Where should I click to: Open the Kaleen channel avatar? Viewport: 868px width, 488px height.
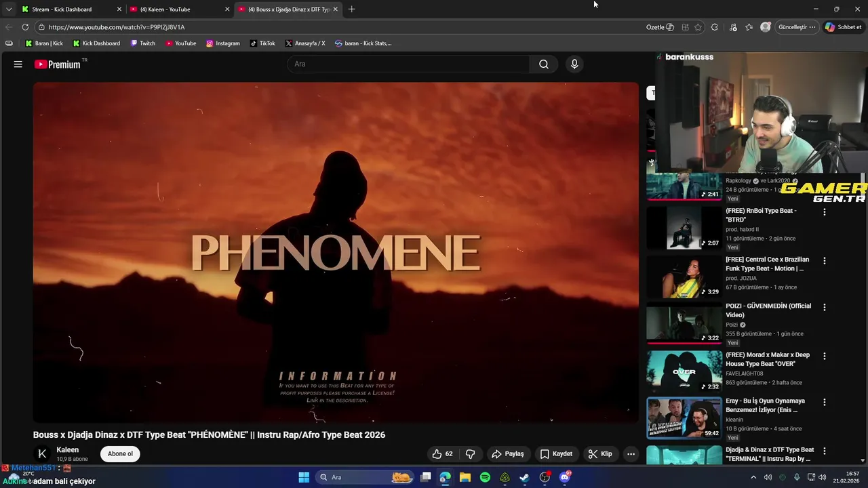pos(42,454)
